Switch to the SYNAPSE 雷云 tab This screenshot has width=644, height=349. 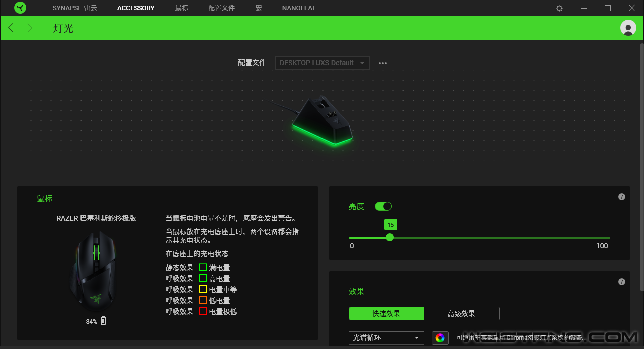(74, 8)
